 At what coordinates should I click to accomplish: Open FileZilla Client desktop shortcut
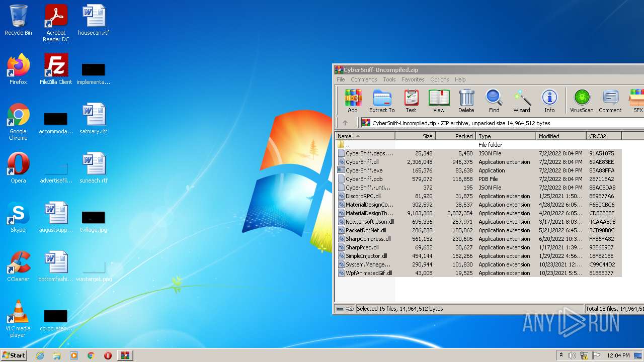(56, 69)
